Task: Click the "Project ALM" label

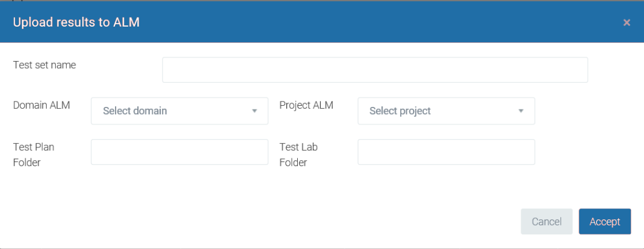Action: pos(306,105)
